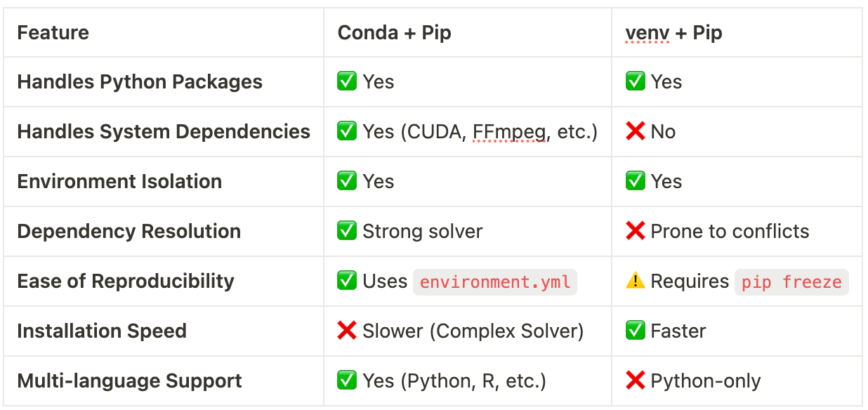Click the green checkmark beside "Yes (CUDA, FFmpeg, etc.)"
This screenshot has width=868, height=410.
pyautogui.click(x=347, y=131)
